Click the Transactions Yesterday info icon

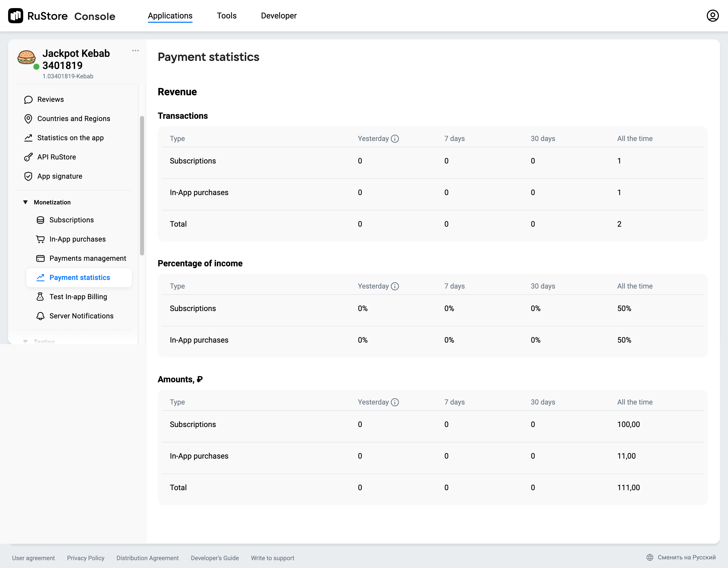coord(395,138)
